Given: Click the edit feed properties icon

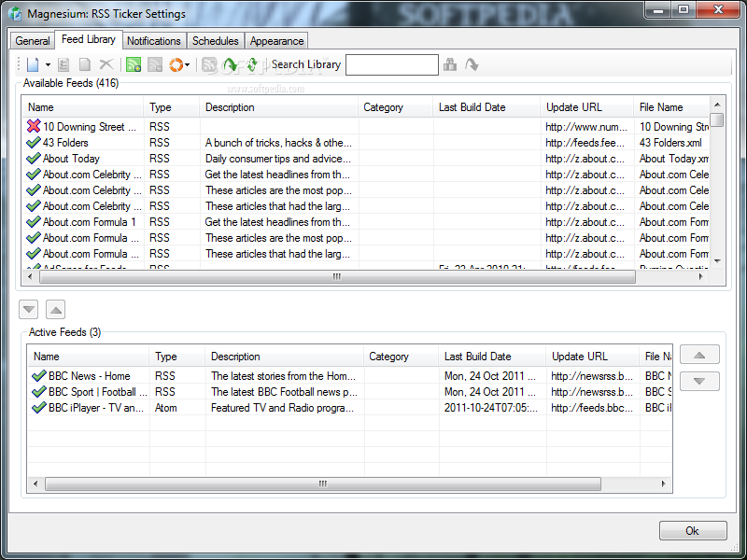Looking at the screenshot, I should coord(63,64).
